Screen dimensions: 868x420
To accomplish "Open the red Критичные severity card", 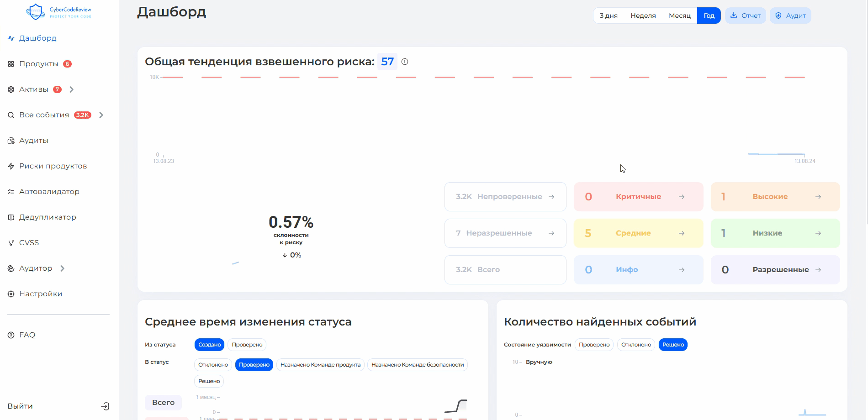I will (638, 197).
